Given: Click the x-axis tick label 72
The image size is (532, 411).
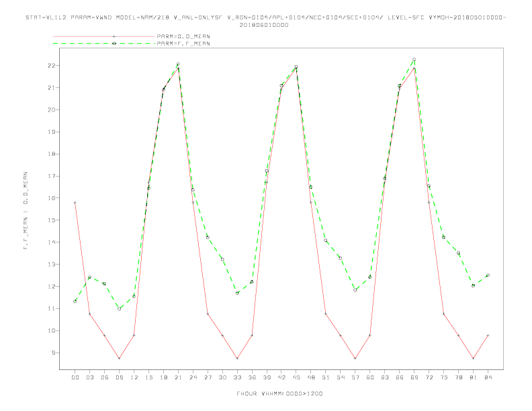Looking at the screenshot, I should tap(429, 377).
